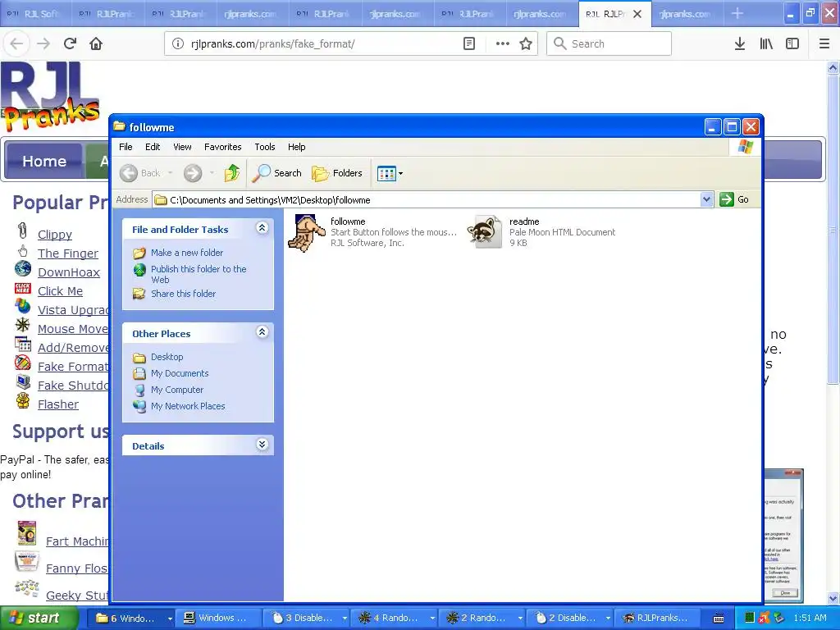Click the taskbar clock
This screenshot has width=840, height=630.
point(810,618)
